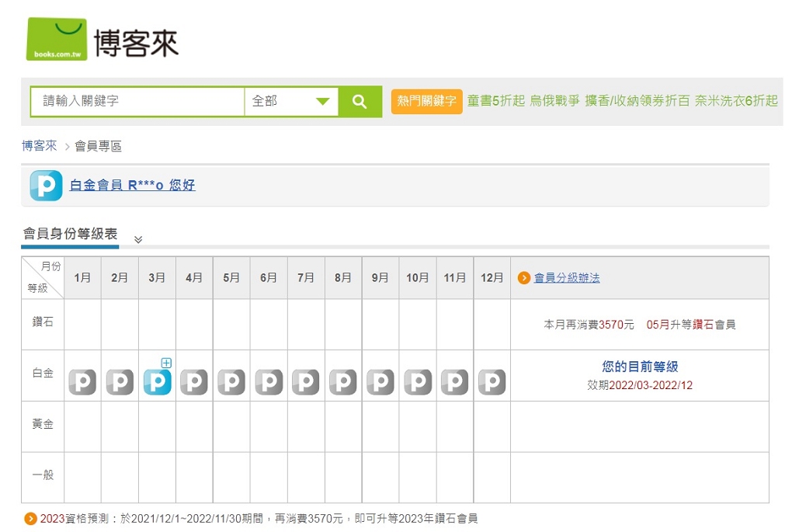This screenshot has width=792, height=532.
Task: Click the highlighted blue March P badge
Action: (157, 381)
